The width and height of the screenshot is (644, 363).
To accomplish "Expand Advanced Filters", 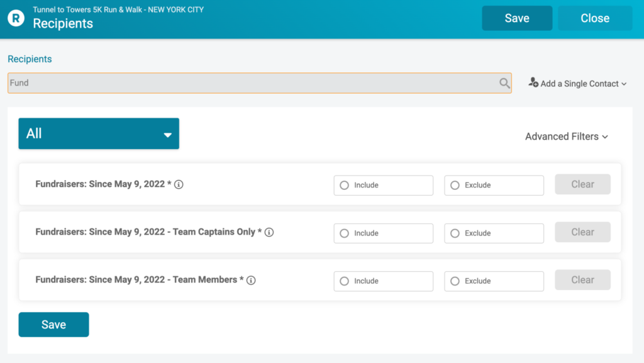I will 567,137.
